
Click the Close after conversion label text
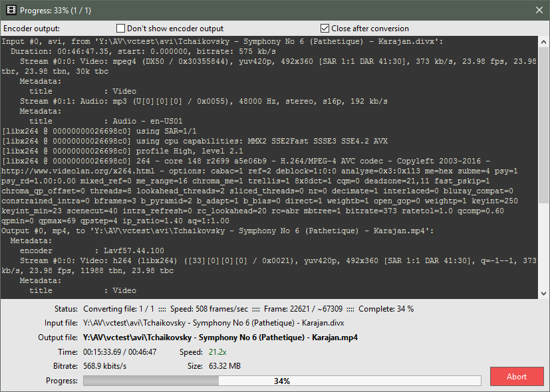pos(370,29)
